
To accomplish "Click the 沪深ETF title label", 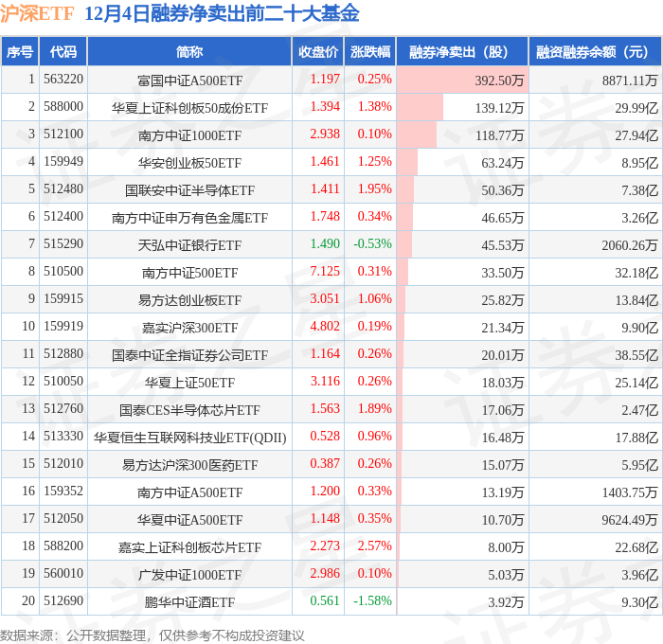I will (37, 13).
